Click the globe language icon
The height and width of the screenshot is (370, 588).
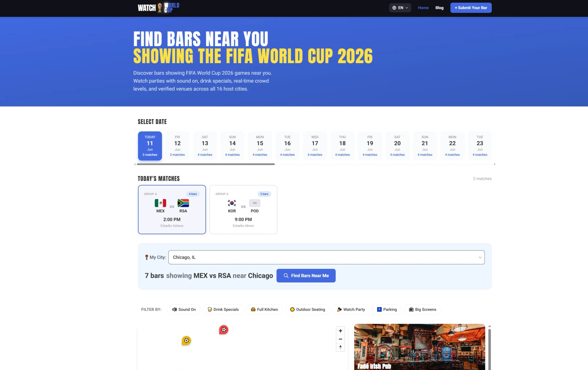click(x=394, y=8)
